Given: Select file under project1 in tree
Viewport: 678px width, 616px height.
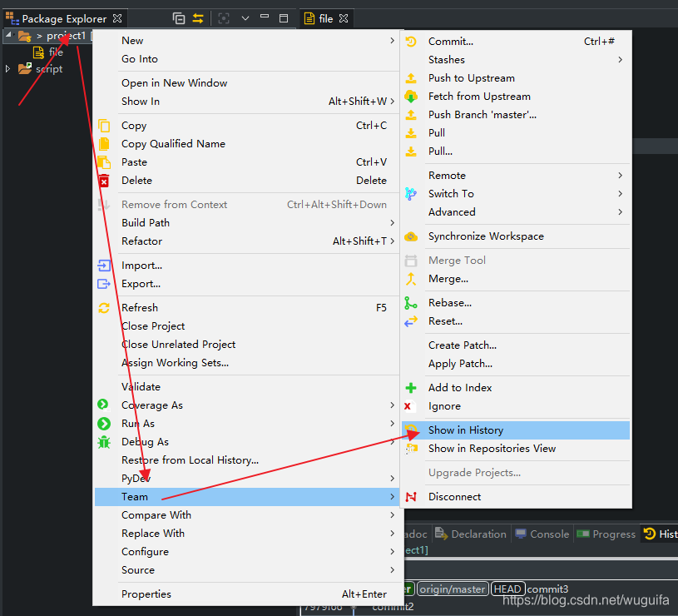Looking at the screenshot, I should [x=56, y=52].
